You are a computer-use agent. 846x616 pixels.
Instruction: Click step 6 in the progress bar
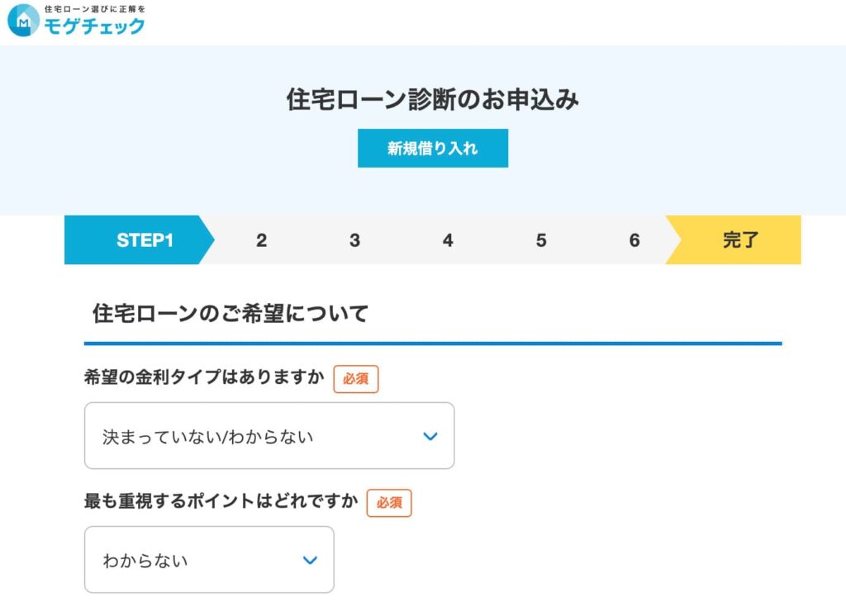[x=634, y=240]
